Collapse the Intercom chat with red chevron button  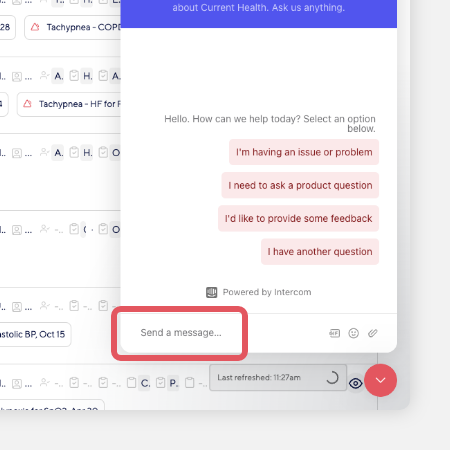pos(380,380)
